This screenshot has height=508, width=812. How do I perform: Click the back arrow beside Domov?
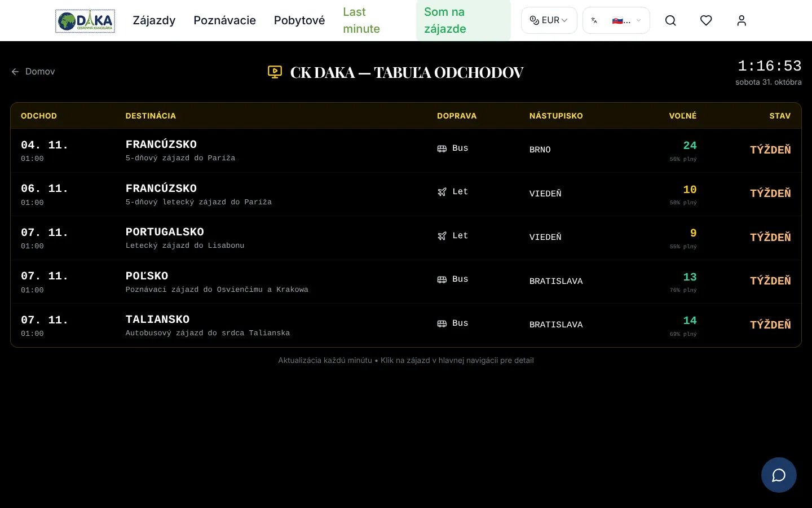15,72
